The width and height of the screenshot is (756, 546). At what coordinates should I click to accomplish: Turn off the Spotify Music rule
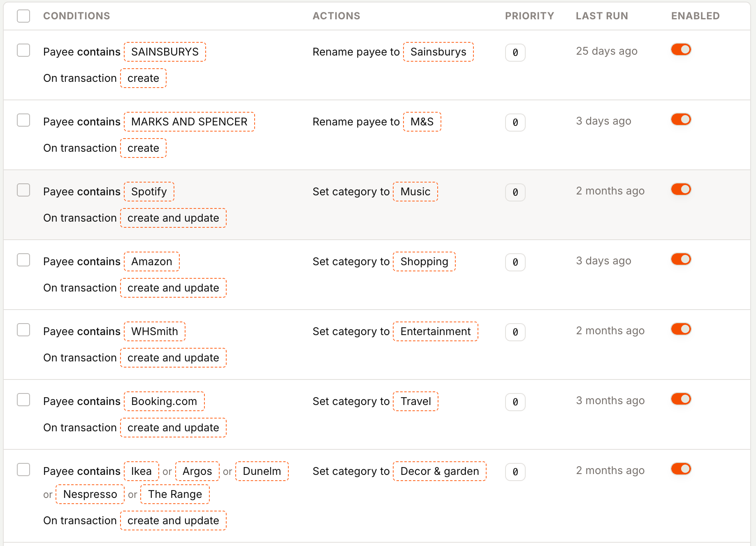tap(681, 189)
